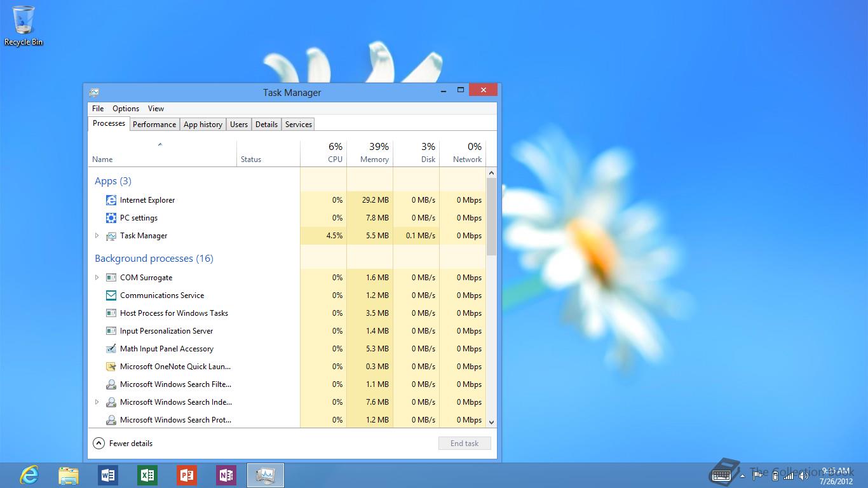Collapse to Fewer details view

[123, 444]
